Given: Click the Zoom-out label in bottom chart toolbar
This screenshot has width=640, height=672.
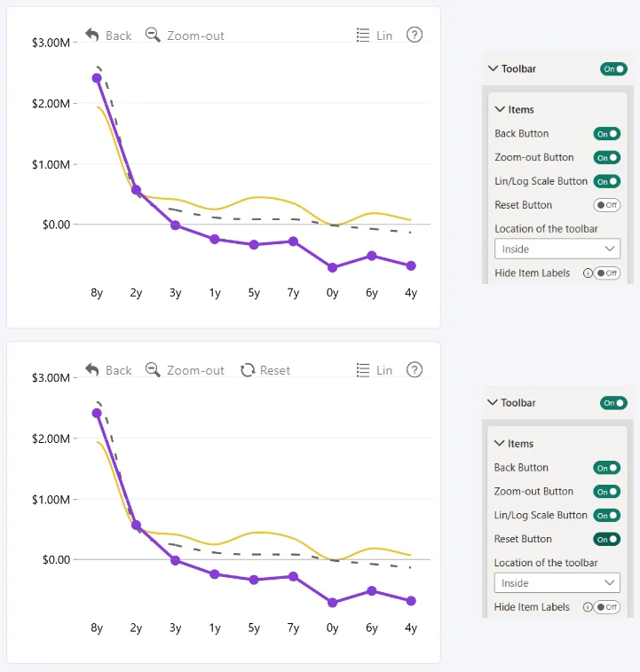Looking at the screenshot, I should [195, 370].
